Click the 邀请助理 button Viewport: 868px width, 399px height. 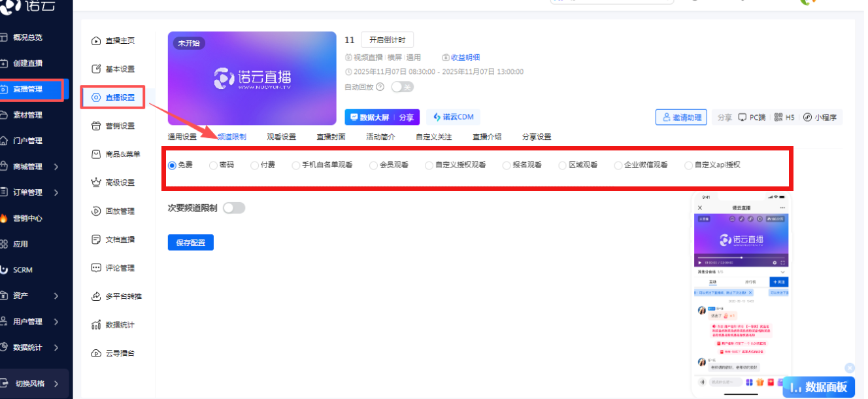tap(682, 118)
